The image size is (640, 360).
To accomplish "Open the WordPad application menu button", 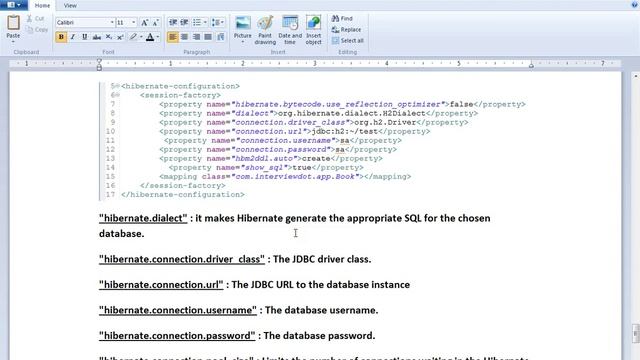I will point(13,5).
